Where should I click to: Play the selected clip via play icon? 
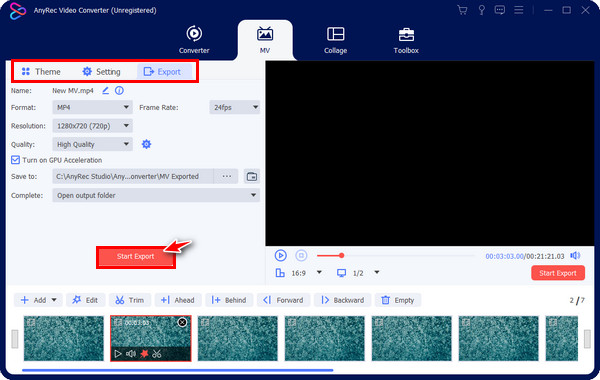coord(118,354)
